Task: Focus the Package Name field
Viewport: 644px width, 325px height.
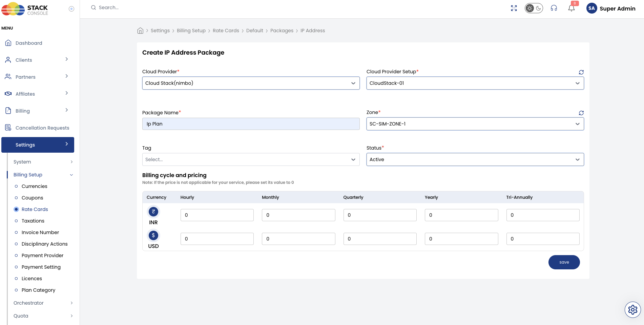Action: [251, 124]
